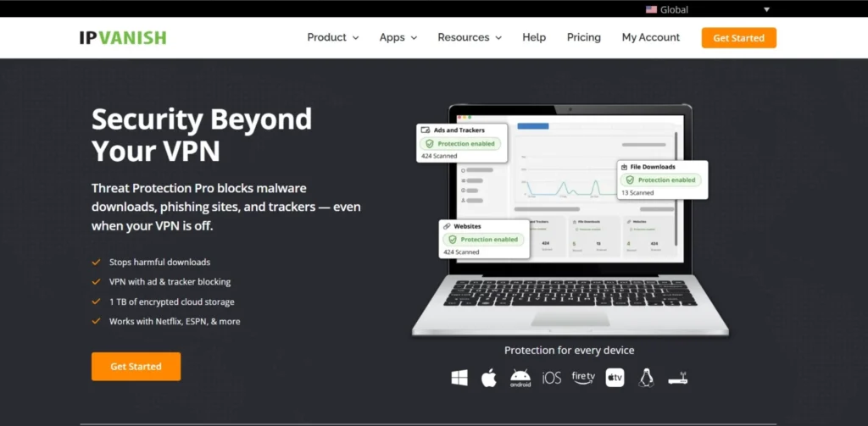868x426 pixels.
Task: Open the Product menu
Action: (x=333, y=37)
